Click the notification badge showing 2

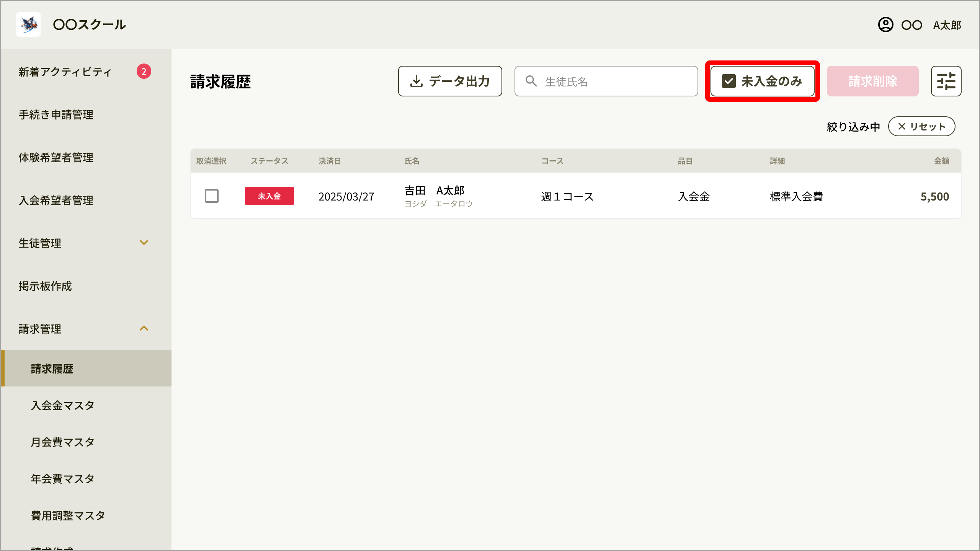click(144, 71)
